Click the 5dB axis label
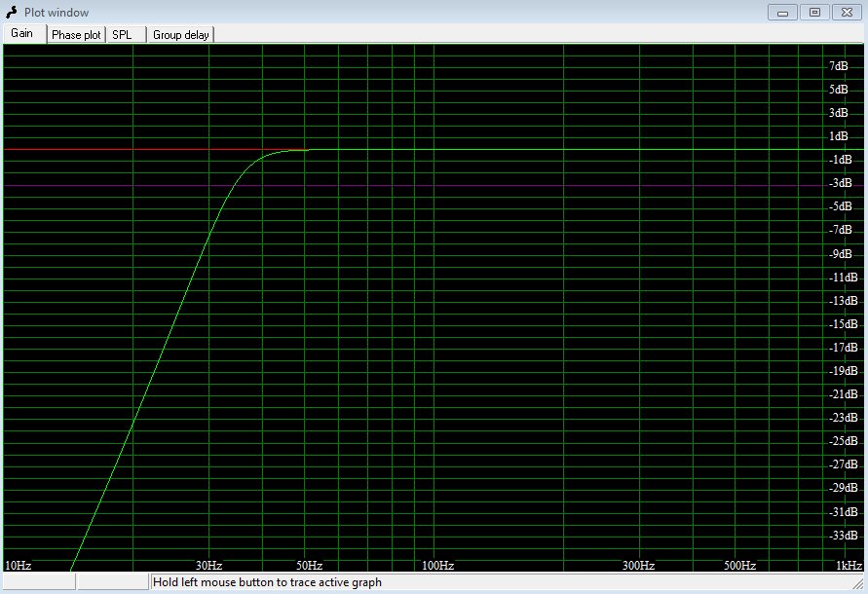The height and width of the screenshot is (594, 868). [x=838, y=90]
